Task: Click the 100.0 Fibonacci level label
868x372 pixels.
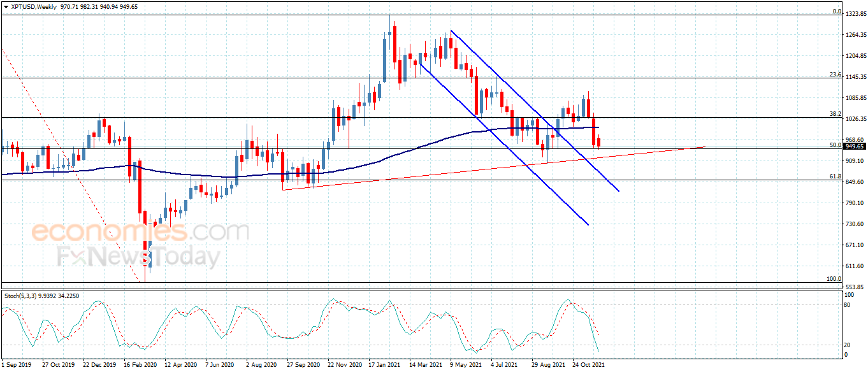Action: (x=834, y=279)
